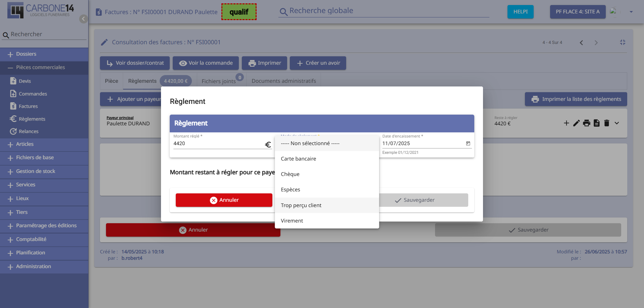Screen dimensions: 644x308
Task: Expand the payer row chevron
Action: [x=617, y=123]
